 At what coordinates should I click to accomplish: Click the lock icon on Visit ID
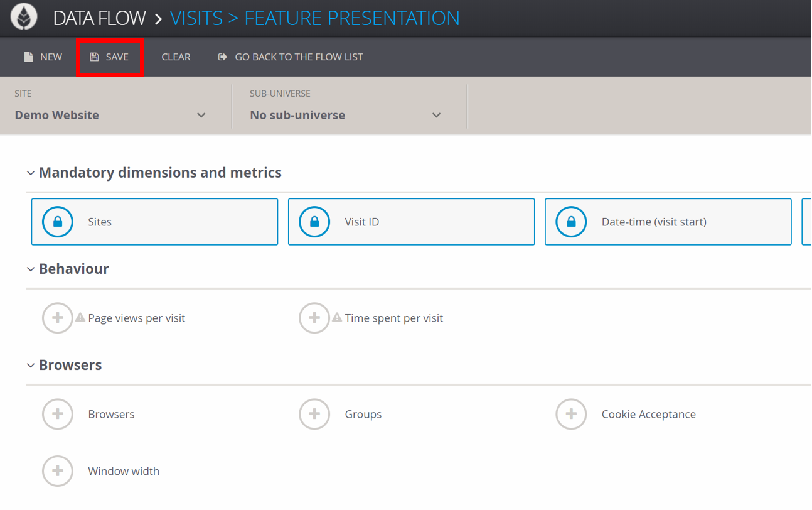tap(314, 222)
